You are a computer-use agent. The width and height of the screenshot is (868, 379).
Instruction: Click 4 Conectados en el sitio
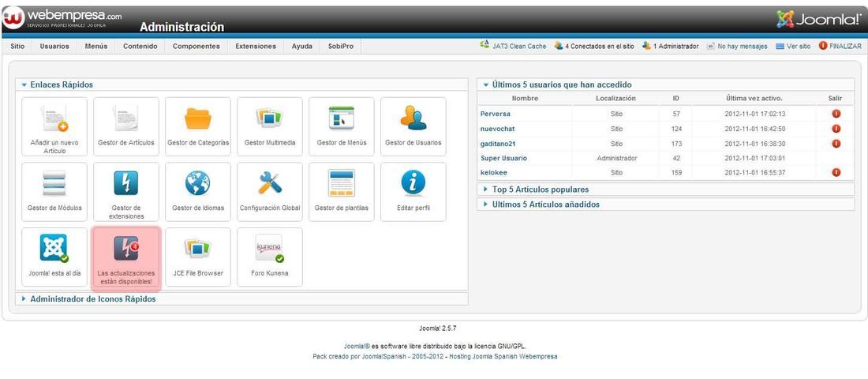pyautogui.click(x=594, y=47)
